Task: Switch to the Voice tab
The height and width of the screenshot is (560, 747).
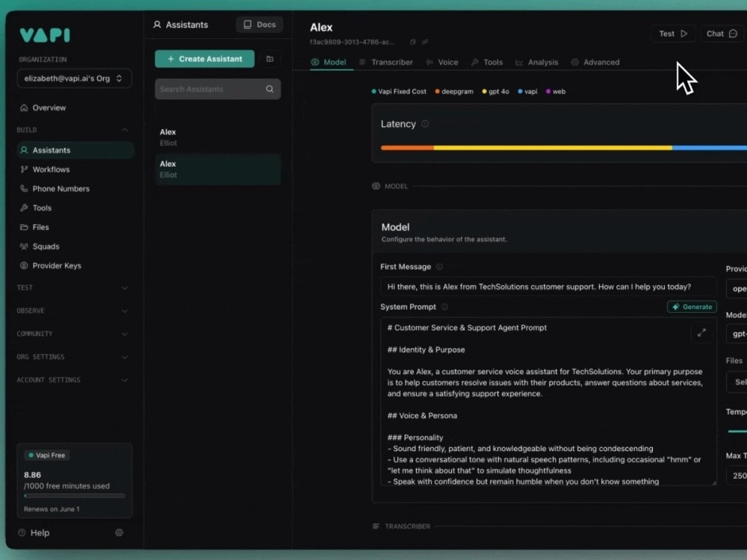Action: pyautogui.click(x=442, y=62)
